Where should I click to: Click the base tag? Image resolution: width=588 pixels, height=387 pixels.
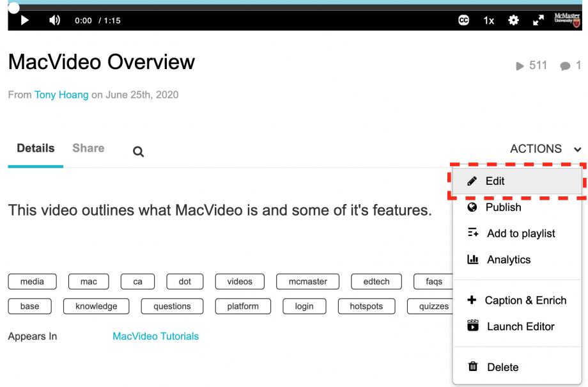click(x=29, y=306)
